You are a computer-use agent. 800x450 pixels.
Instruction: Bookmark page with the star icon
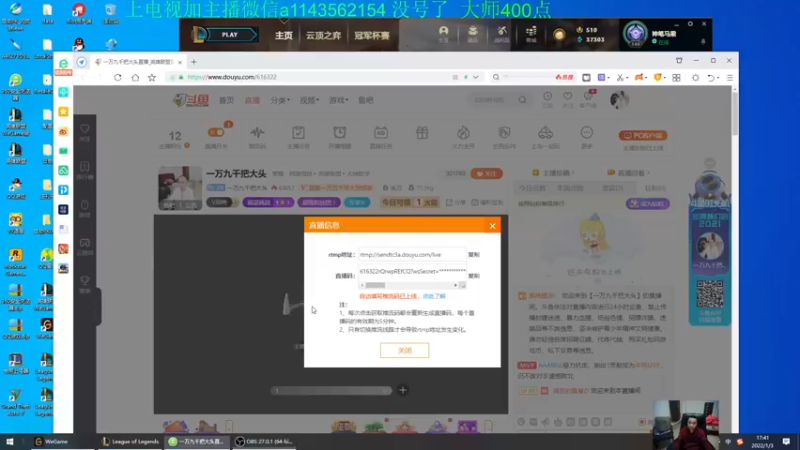coord(152,78)
